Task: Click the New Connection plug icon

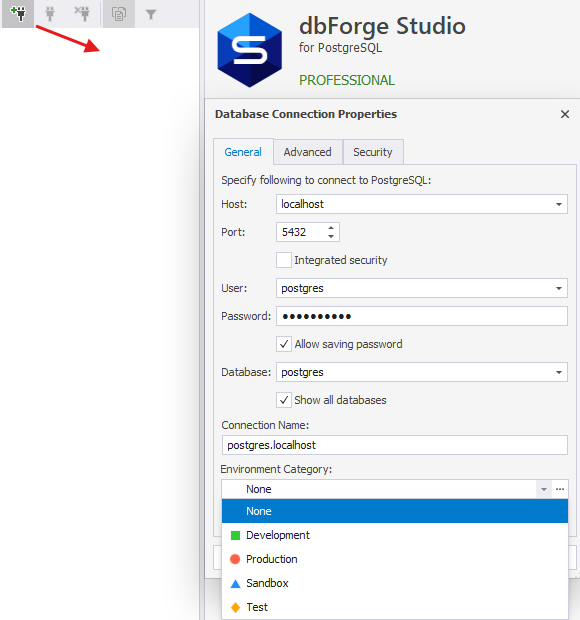Action: pyautogui.click(x=18, y=14)
